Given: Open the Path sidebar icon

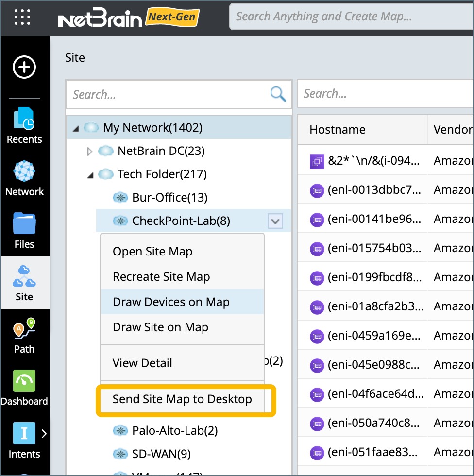Looking at the screenshot, I should (x=24, y=335).
